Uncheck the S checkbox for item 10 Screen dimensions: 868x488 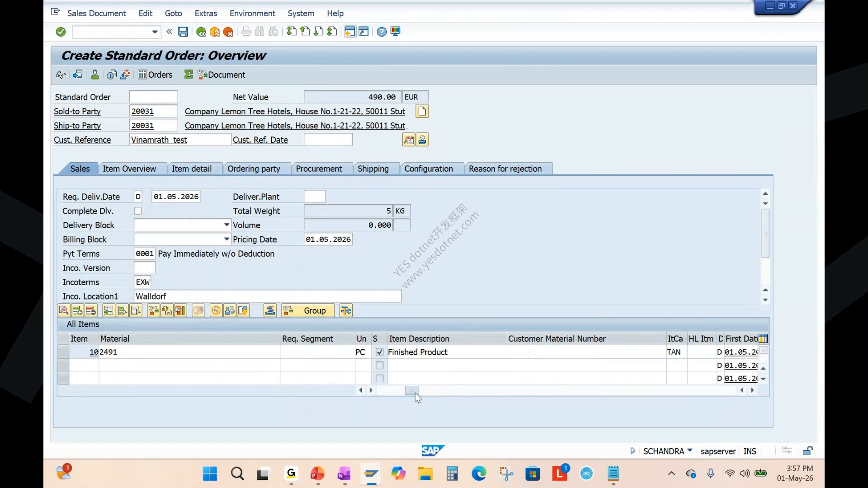click(379, 352)
